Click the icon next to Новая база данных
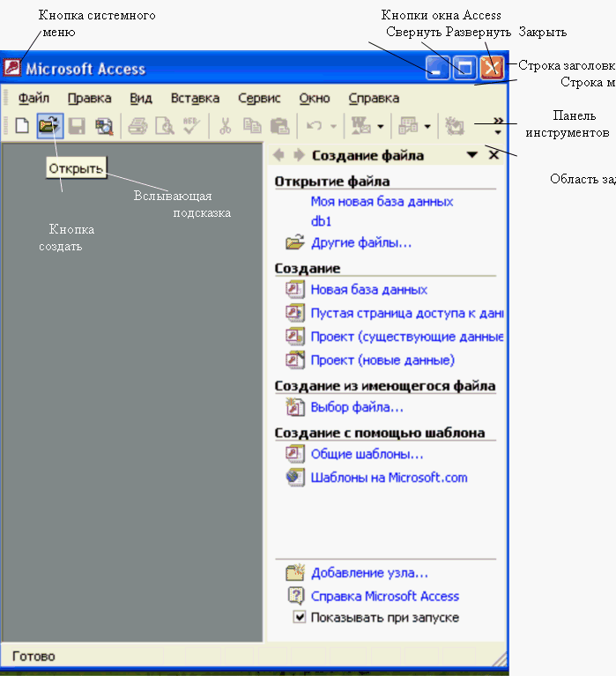The height and width of the screenshot is (676, 616). (295, 289)
